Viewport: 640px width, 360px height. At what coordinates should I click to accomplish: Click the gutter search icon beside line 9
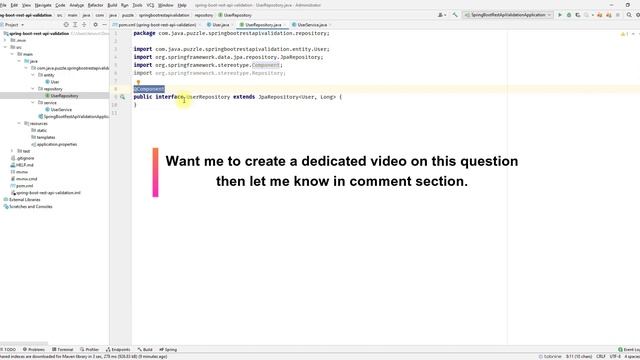coord(122,97)
